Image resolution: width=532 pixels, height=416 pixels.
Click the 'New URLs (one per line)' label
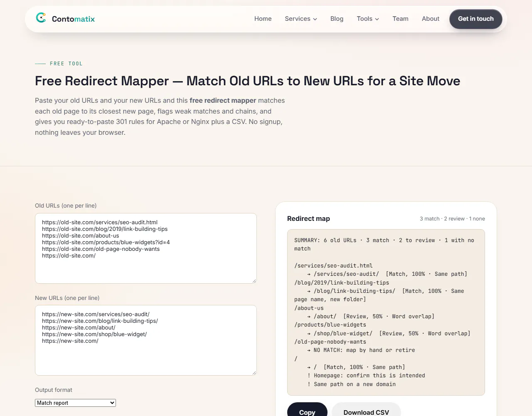click(67, 298)
